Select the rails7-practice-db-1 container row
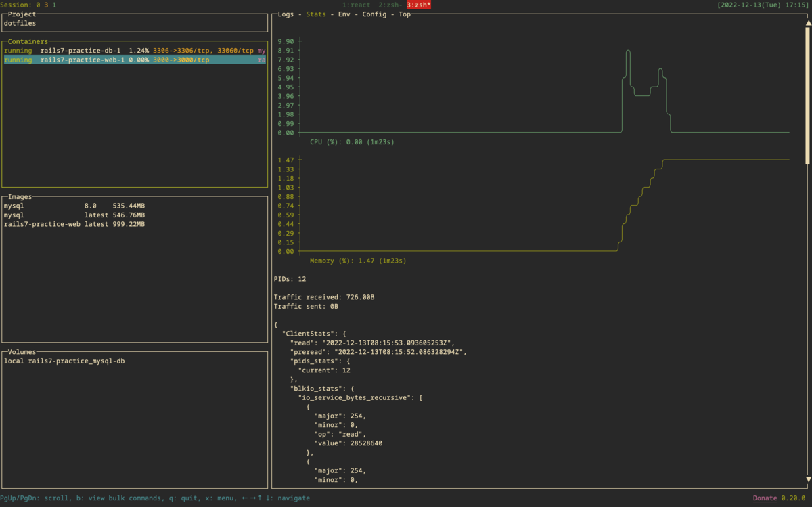The height and width of the screenshot is (507, 812). point(135,51)
